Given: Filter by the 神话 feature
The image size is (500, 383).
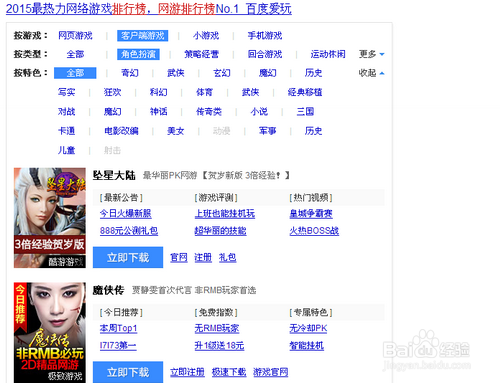Looking at the screenshot, I should click(158, 112).
